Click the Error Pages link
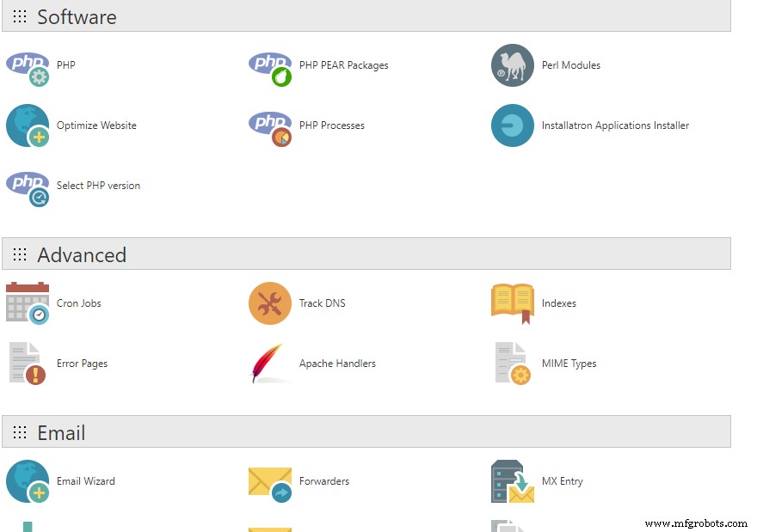Viewport: 757px width, 532px height. tap(82, 364)
